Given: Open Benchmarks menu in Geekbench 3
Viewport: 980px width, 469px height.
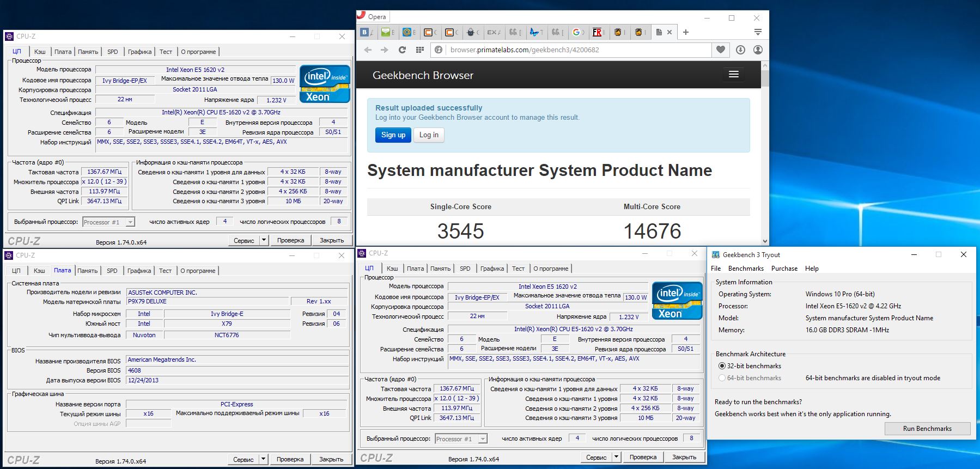Looking at the screenshot, I should tap(746, 269).
